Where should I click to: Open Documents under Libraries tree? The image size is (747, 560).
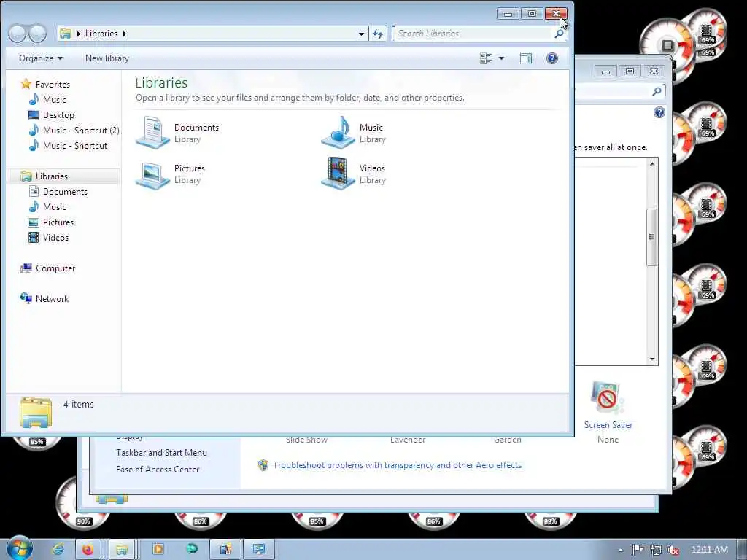pos(65,192)
